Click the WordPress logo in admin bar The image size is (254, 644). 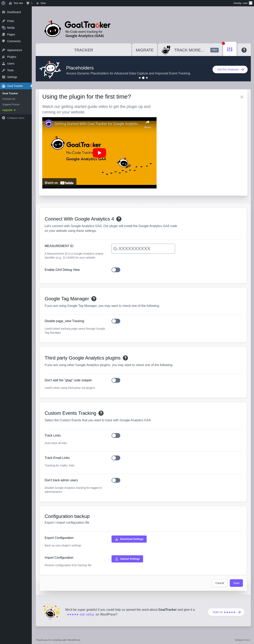(x=4, y=3)
